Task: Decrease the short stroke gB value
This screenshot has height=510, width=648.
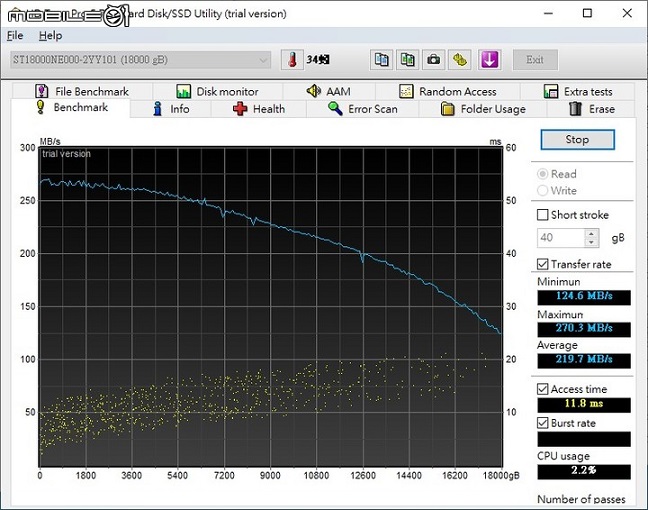Action: click(591, 242)
